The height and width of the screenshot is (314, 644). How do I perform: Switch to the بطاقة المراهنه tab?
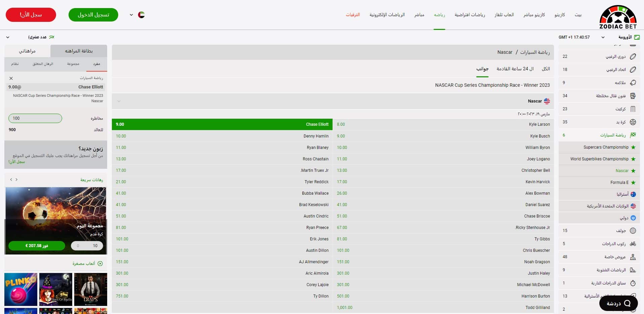[79, 51]
